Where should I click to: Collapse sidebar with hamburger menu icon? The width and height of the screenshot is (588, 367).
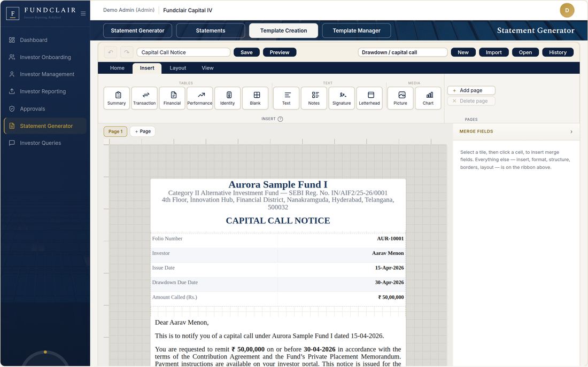point(83,13)
